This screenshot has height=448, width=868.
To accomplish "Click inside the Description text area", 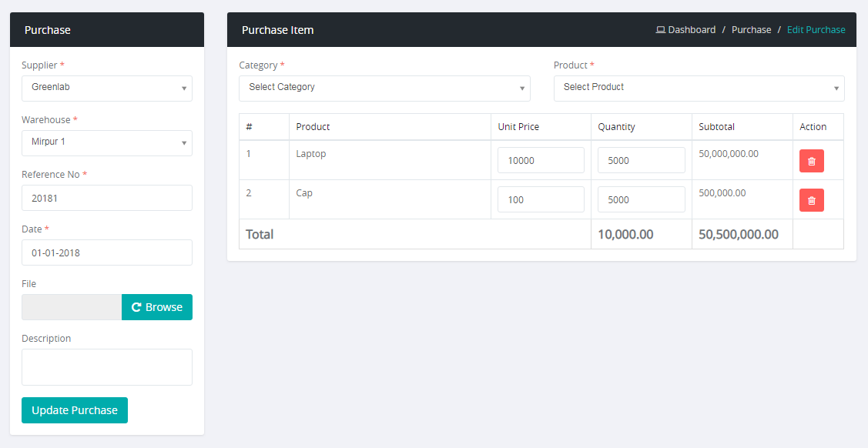I will pos(107,366).
